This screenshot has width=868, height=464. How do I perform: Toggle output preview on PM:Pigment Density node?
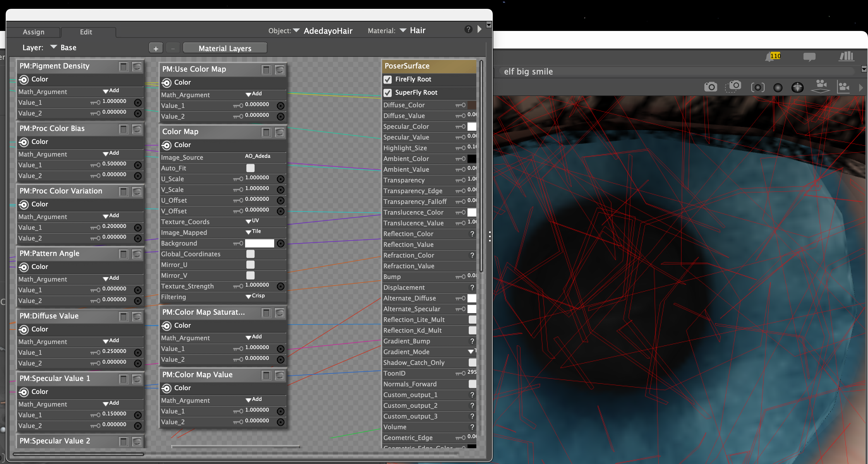(x=137, y=66)
